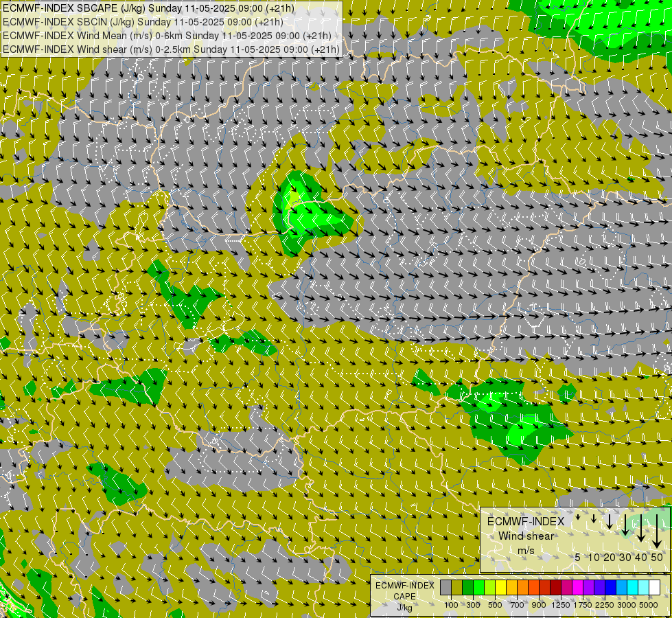672x618 pixels.
Task: Click the Wind shear 0-2.5km header line
Action: pos(171,49)
